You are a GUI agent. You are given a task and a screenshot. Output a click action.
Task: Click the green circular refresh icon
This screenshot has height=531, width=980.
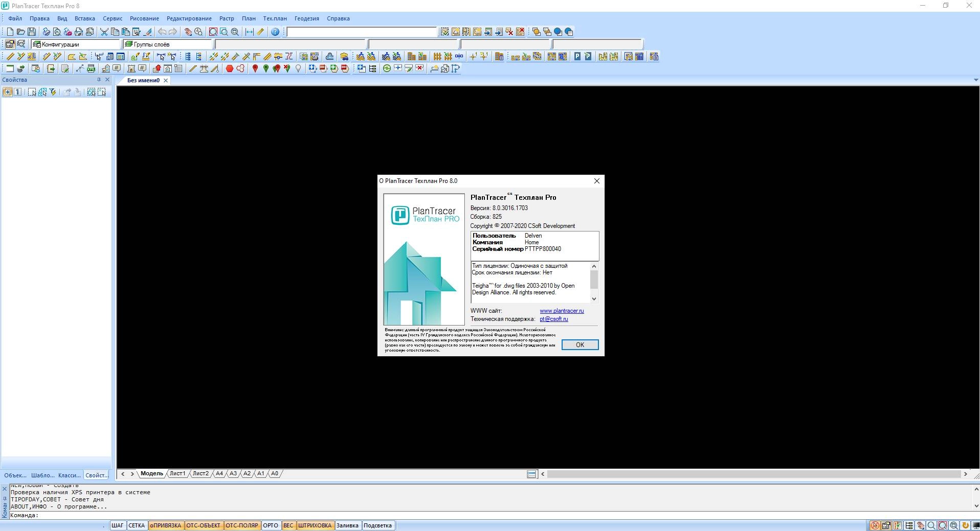click(x=387, y=68)
